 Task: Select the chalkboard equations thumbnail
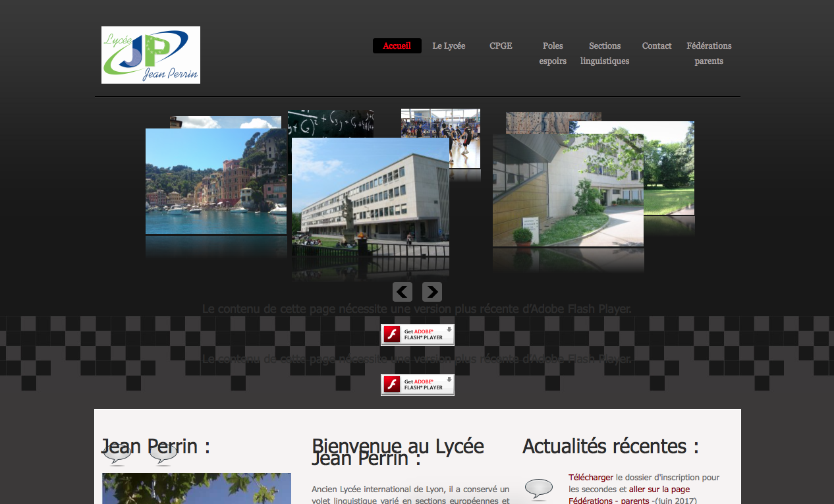click(x=331, y=124)
